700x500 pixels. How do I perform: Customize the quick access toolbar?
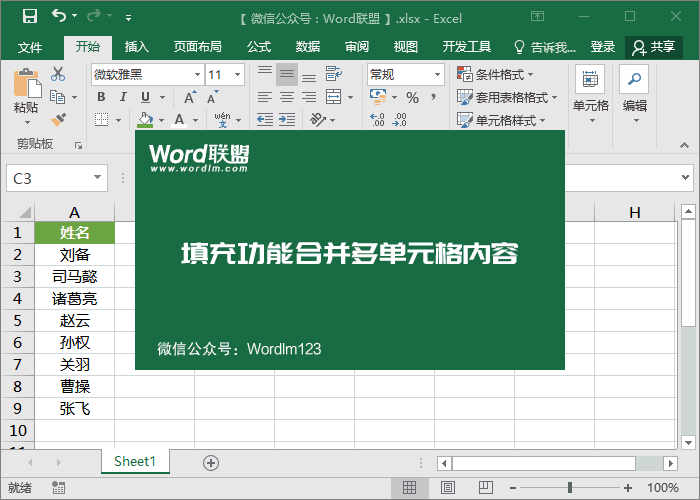(129, 18)
